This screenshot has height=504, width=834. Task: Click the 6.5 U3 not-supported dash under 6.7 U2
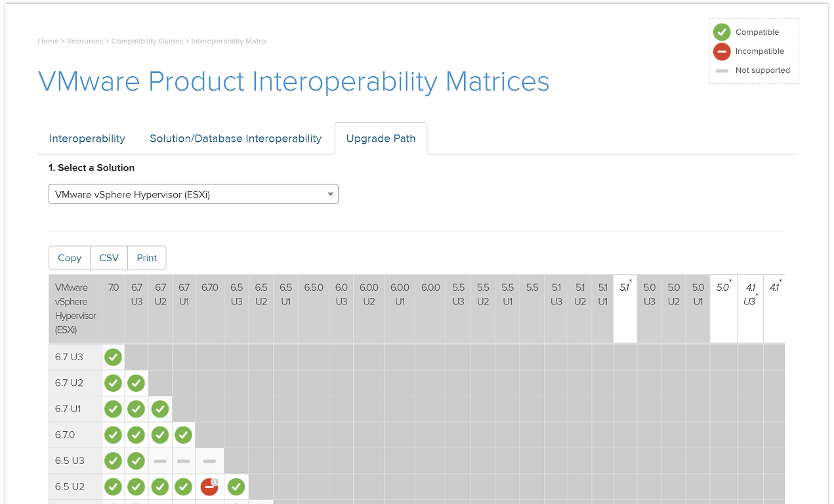coord(160,461)
